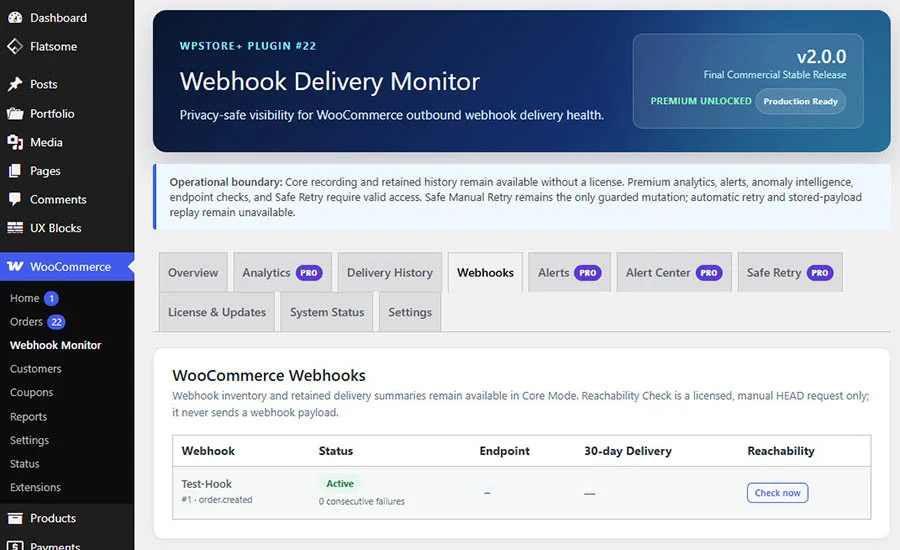The height and width of the screenshot is (550, 900).
Task: Select the Webhook Monitor submenu link
Action: click(x=55, y=345)
